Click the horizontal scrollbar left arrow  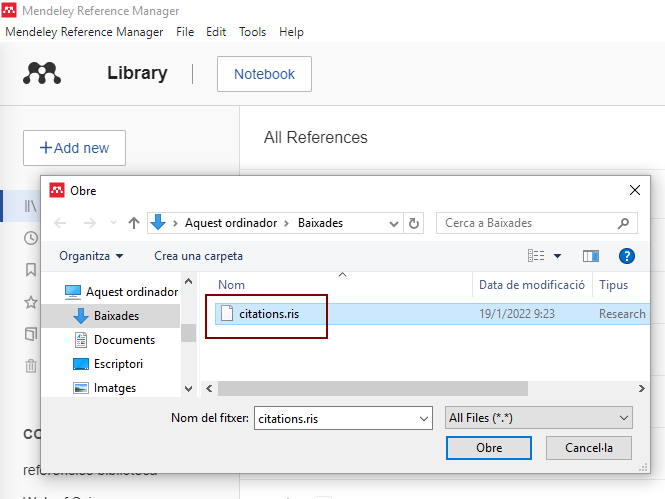(209, 388)
